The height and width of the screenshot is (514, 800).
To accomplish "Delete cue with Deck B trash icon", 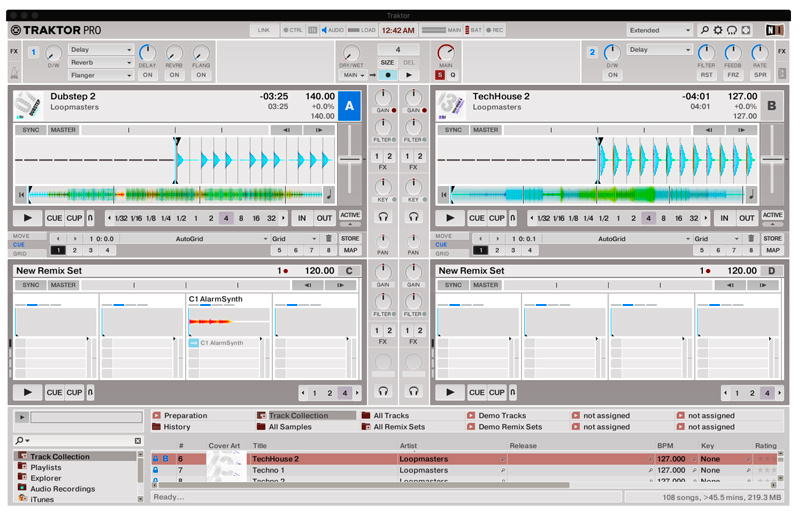I will click(x=751, y=238).
